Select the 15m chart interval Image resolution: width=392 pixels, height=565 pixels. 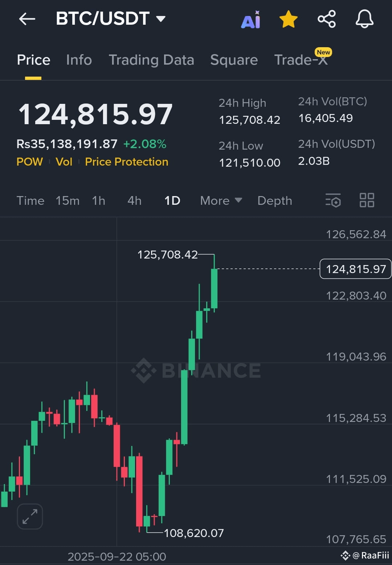[68, 201]
